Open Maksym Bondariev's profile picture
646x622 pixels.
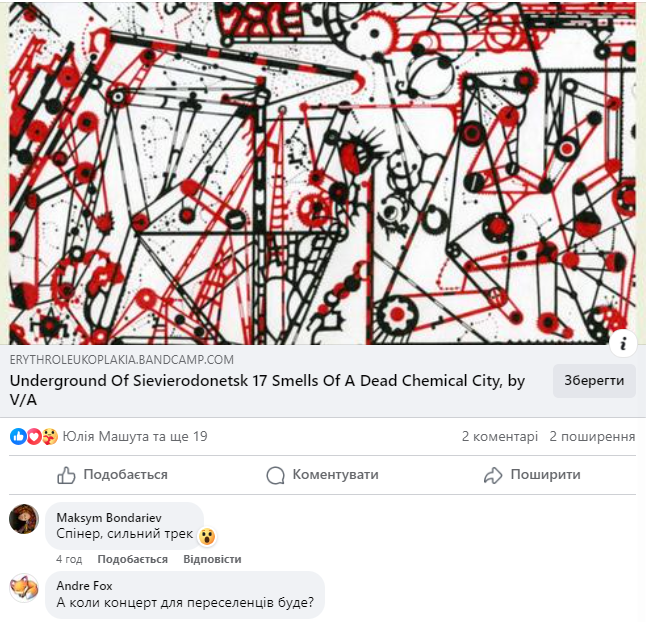click(24, 519)
